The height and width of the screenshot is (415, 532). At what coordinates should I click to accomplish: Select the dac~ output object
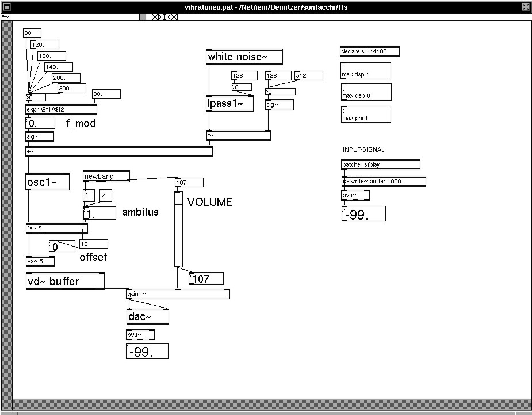tap(148, 317)
